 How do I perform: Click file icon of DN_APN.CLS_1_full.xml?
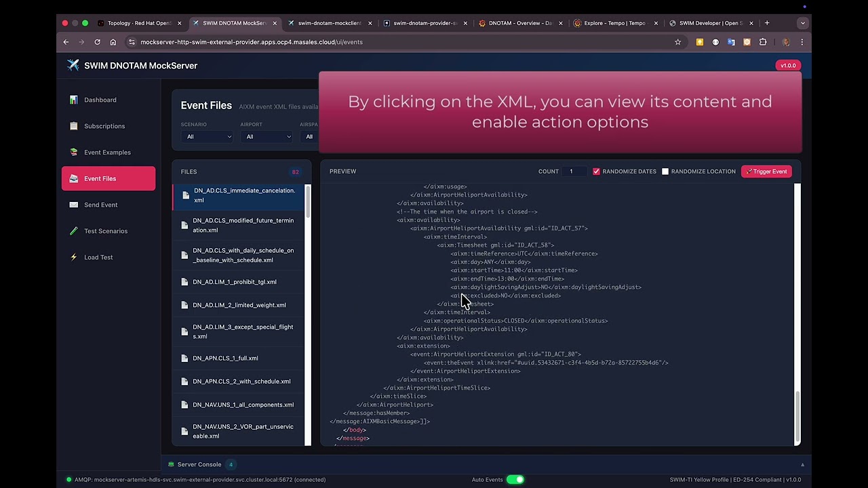(184, 359)
